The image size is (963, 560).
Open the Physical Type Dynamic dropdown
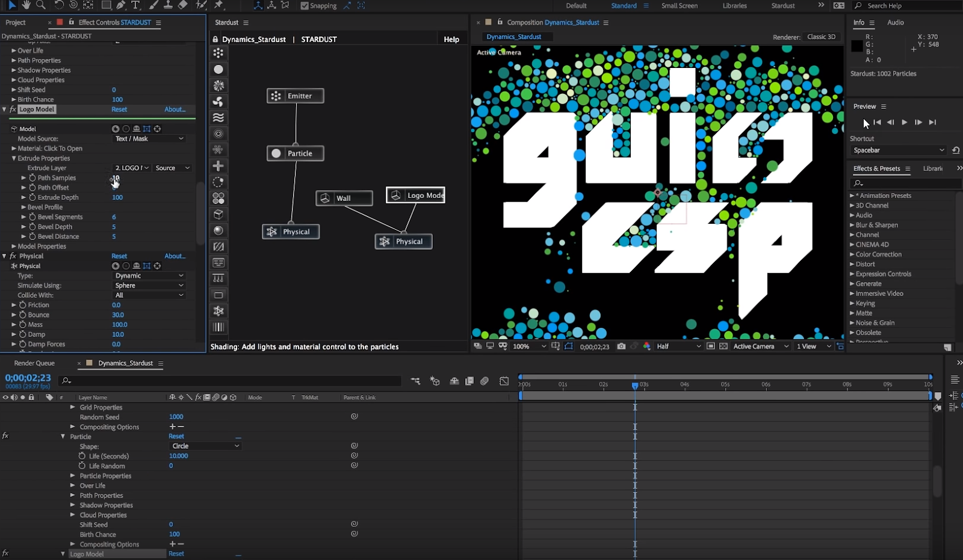pos(149,275)
